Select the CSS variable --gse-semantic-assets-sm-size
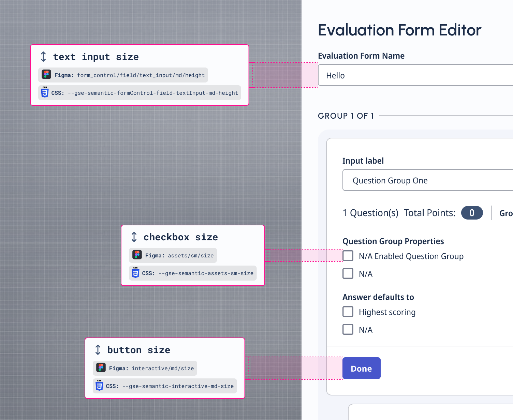513x420 pixels. [x=206, y=273]
